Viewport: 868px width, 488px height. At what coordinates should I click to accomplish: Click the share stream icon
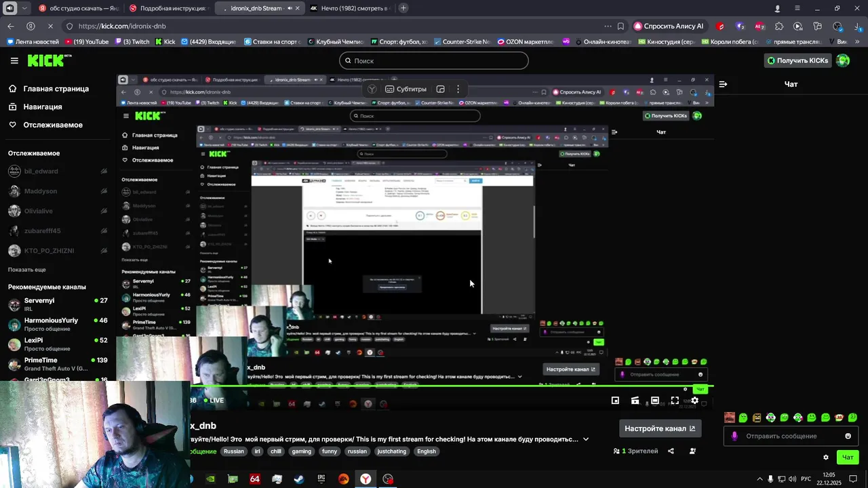tap(671, 451)
